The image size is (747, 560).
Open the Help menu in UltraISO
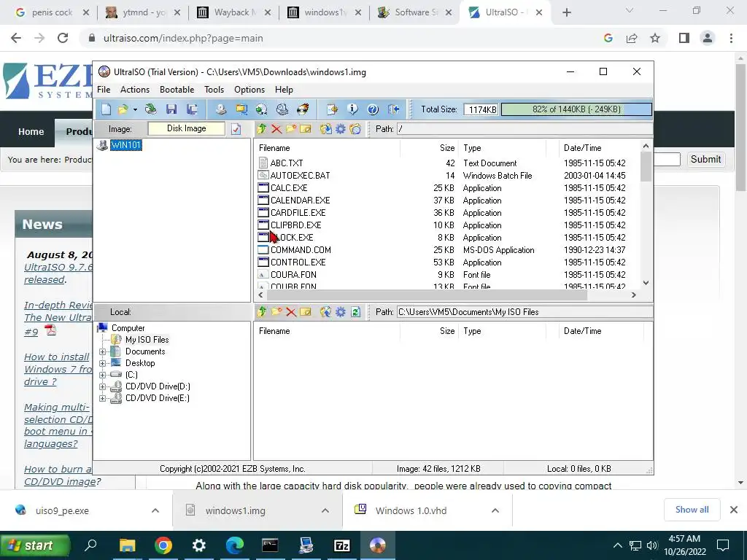284,90
